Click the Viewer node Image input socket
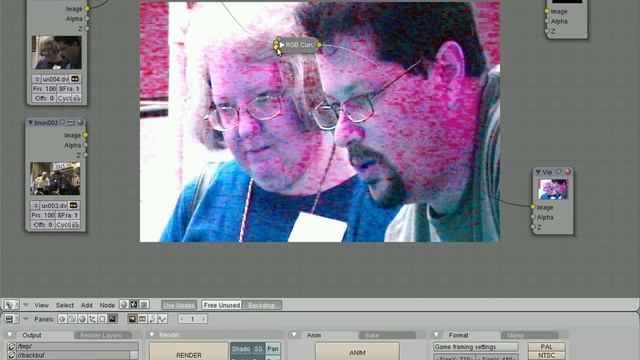The width and height of the screenshot is (640, 360). point(533,207)
